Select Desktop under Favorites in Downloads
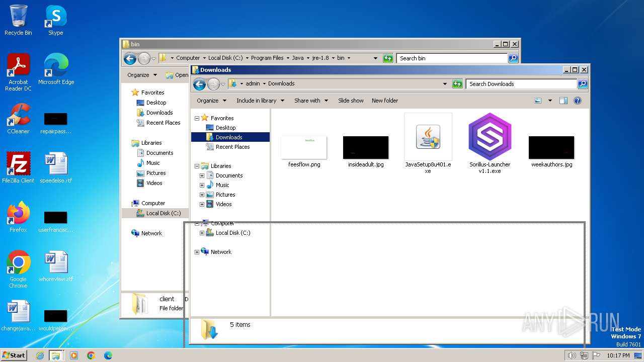Image resolution: width=644 pixels, height=362 pixels. pos(226,128)
